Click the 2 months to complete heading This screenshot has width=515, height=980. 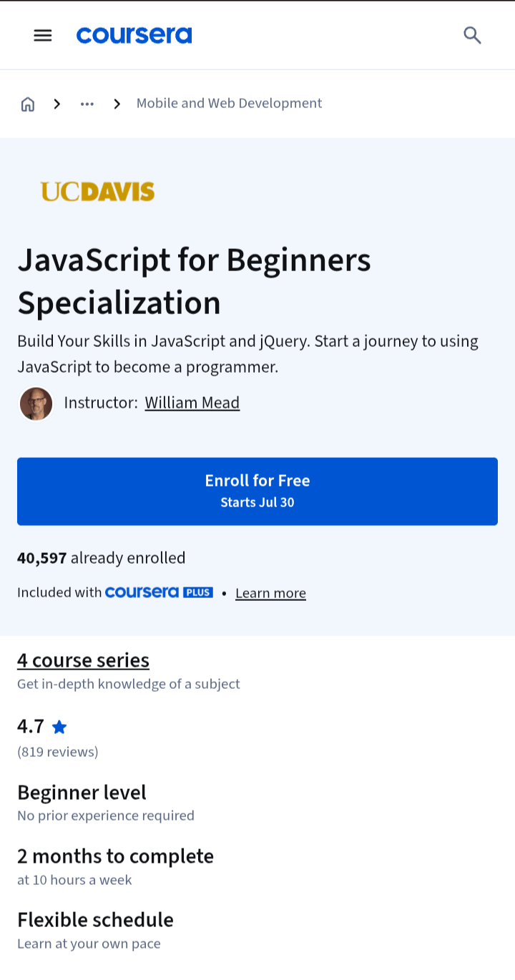click(x=115, y=856)
